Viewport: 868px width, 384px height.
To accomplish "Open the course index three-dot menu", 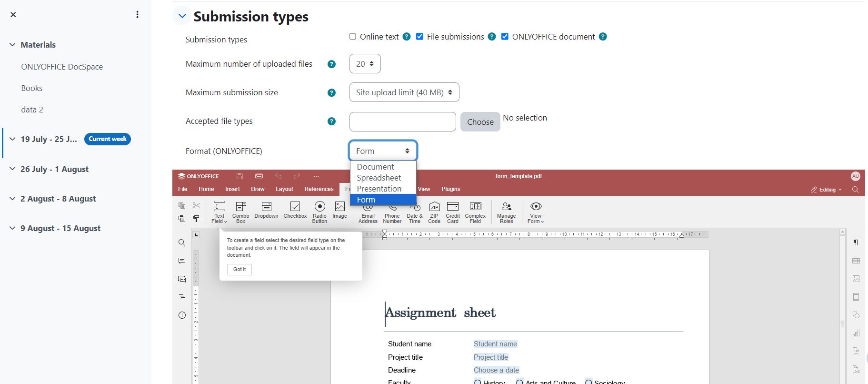I will pos(138,15).
